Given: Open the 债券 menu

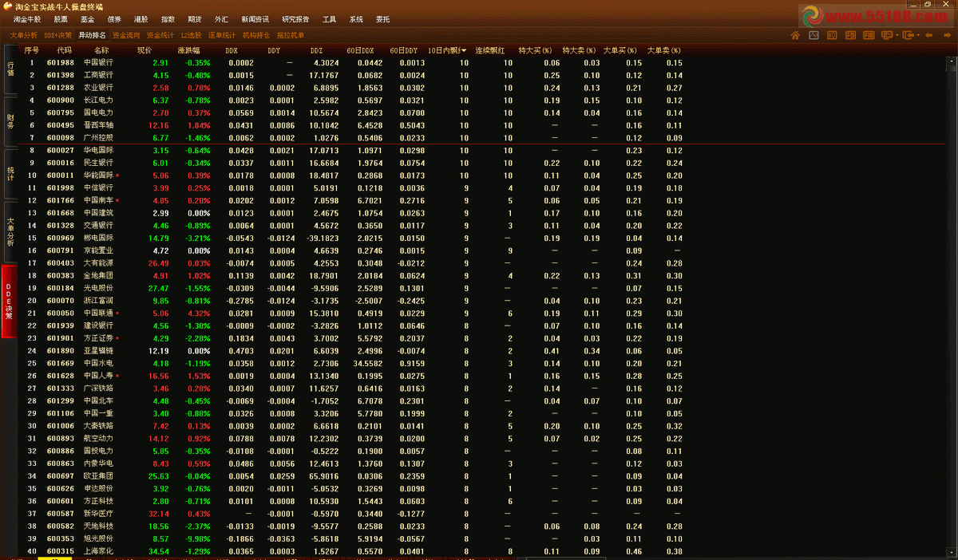Looking at the screenshot, I should 114,19.
